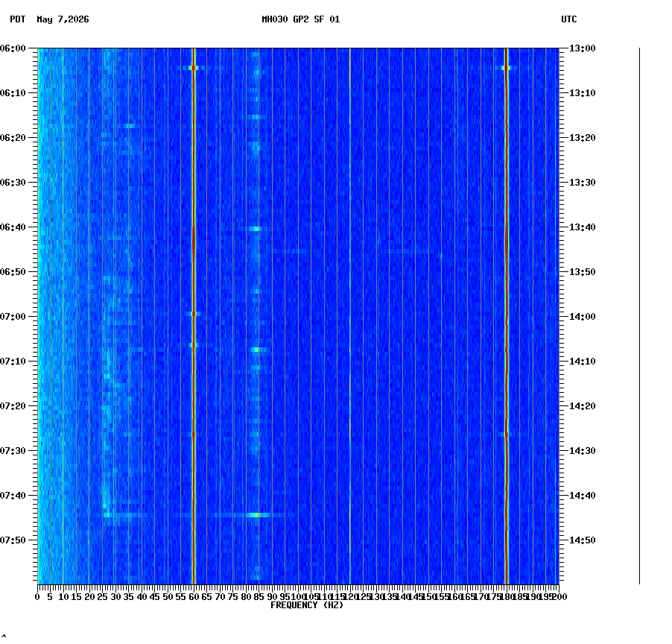Click the 13:50 UTC time label
Viewport: 672px width, 644px height.
click(x=583, y=272)
